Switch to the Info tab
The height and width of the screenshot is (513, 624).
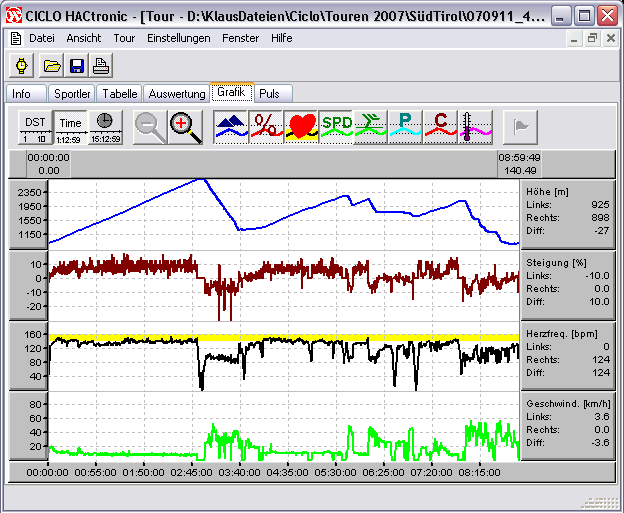tap(26, 94)
